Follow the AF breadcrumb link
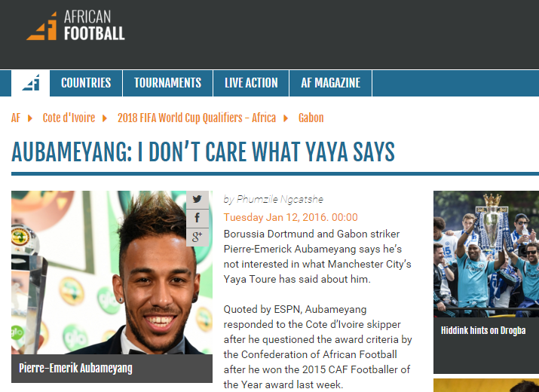The width and height of the screenshot is (539, 392). click(16, 118)
